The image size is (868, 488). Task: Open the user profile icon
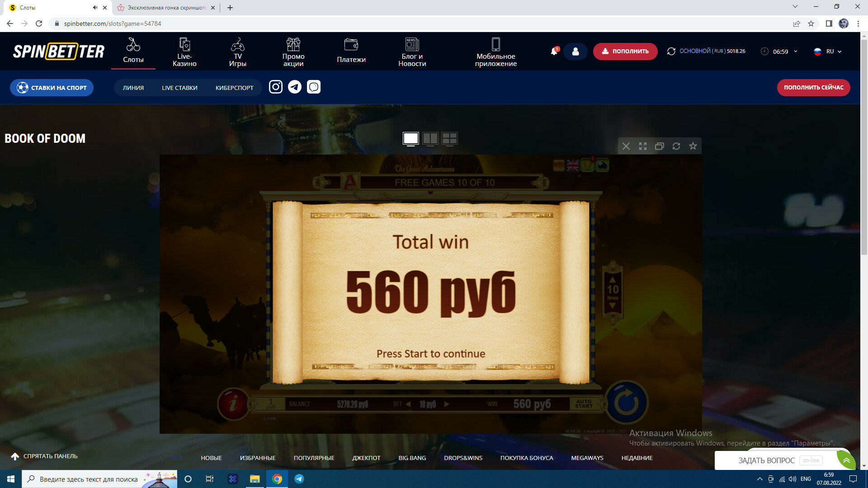tap(575, 52)
